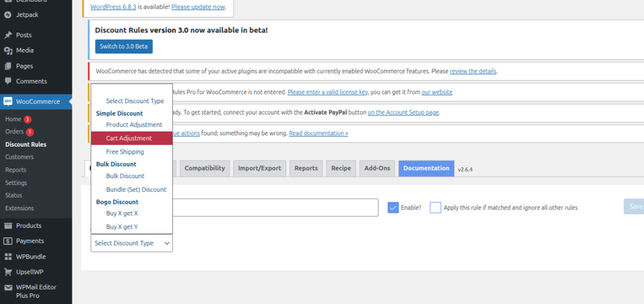
Task: Click Switch to 3.0 Beta button
Action: [x=124, y=47]
